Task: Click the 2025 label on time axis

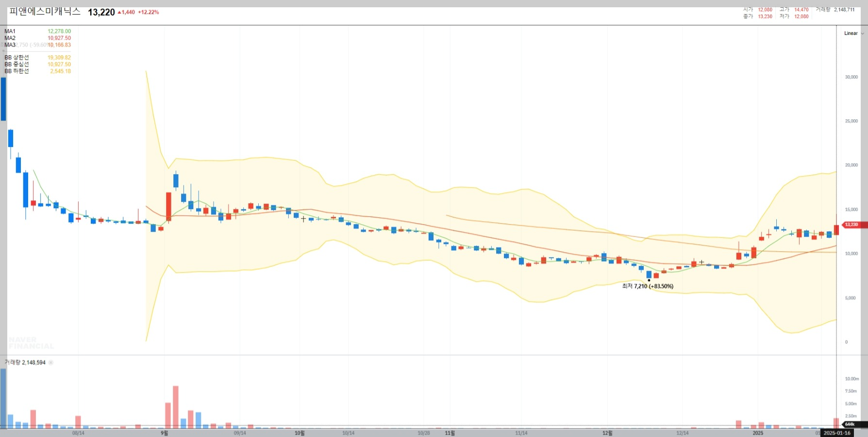Action: point(758,433)
